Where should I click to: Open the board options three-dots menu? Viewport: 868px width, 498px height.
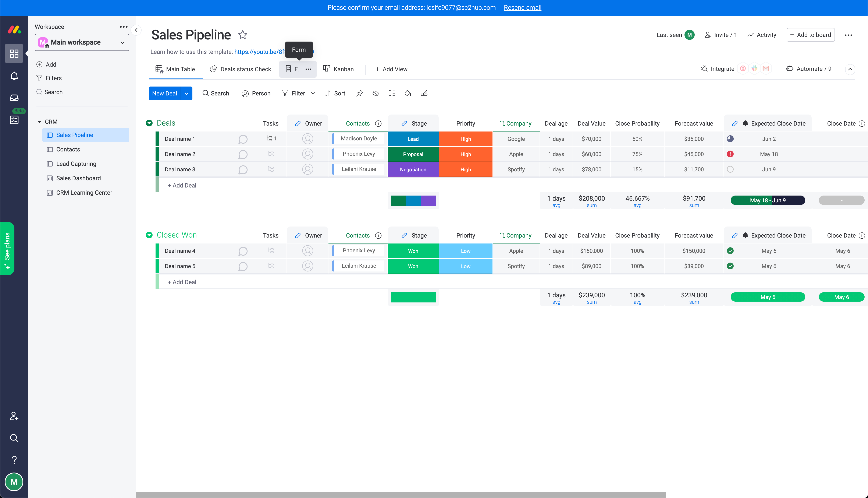848,35
